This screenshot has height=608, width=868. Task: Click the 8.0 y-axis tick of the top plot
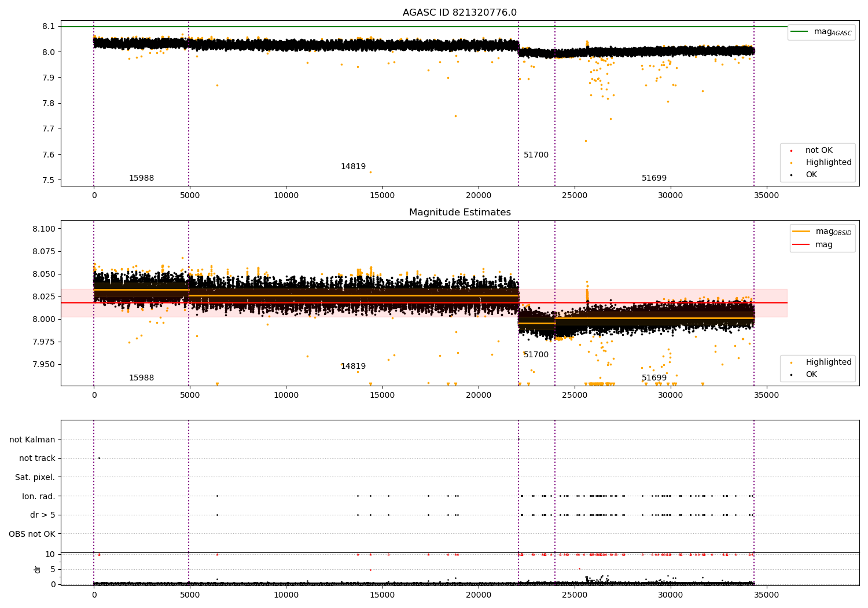pos(48,52)
